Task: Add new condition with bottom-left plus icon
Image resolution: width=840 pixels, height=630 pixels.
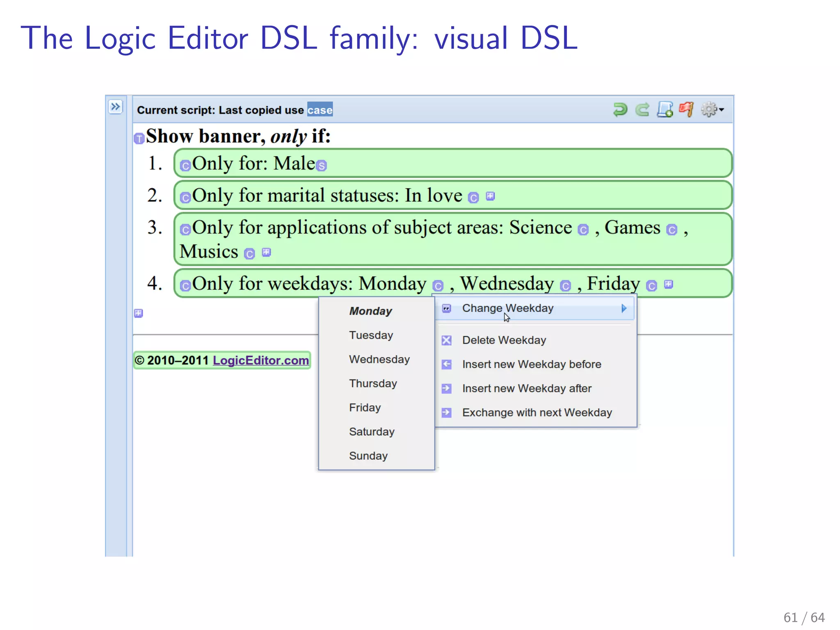Action: point(139,313)
